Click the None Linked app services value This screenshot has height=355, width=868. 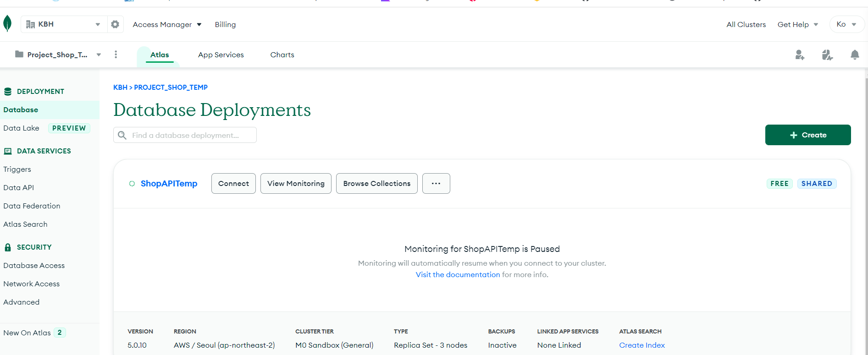(559, 345)
